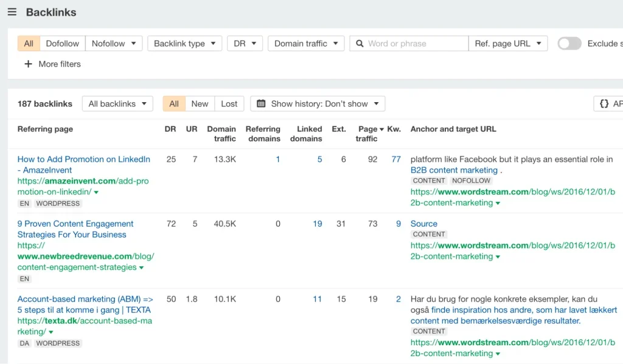Open the Backlink type dropdown
Screen dimensions: 623x364
(184, 43)
